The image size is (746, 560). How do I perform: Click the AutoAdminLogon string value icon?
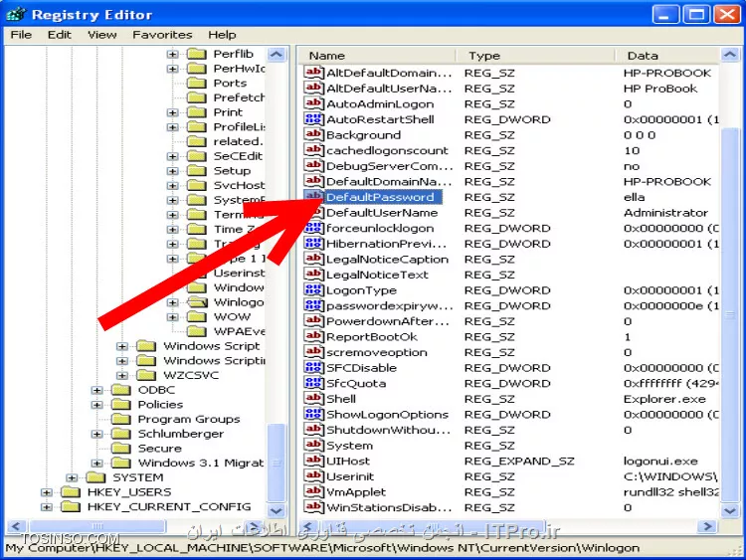pos(313,103)
